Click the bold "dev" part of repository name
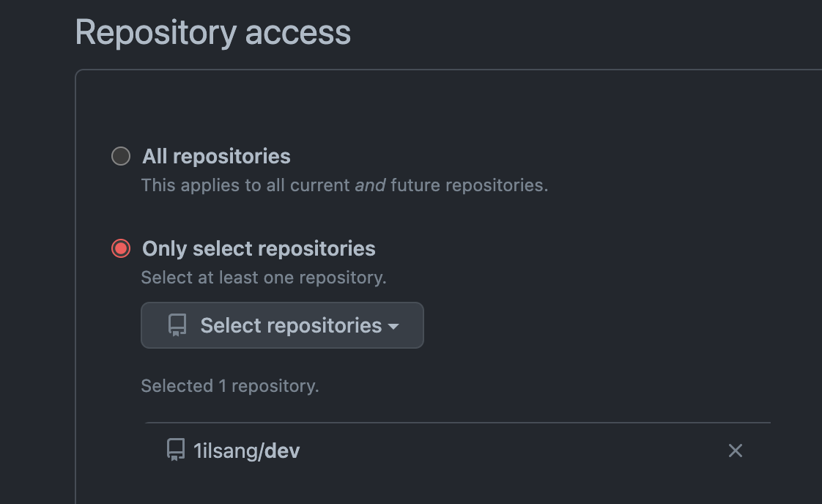The height and width of the screenshot is (504, 822). coord(282,451)
